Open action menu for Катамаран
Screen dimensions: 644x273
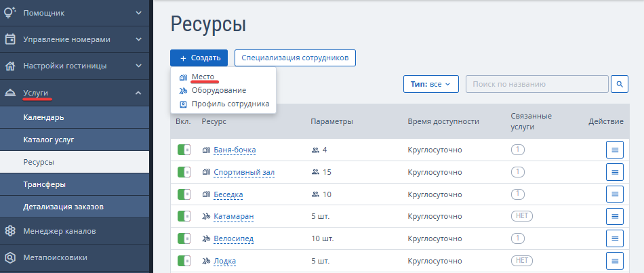click(x=615, y=216)
